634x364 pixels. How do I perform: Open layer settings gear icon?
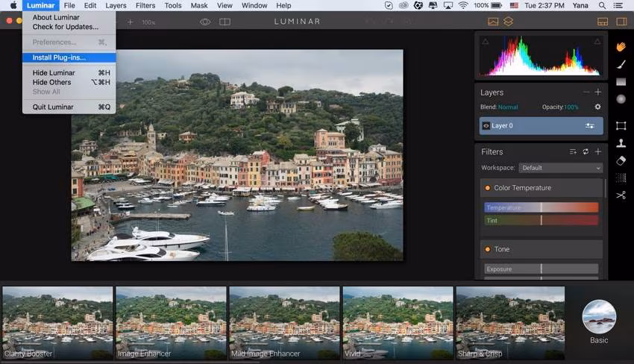click(x=597, y=107)
